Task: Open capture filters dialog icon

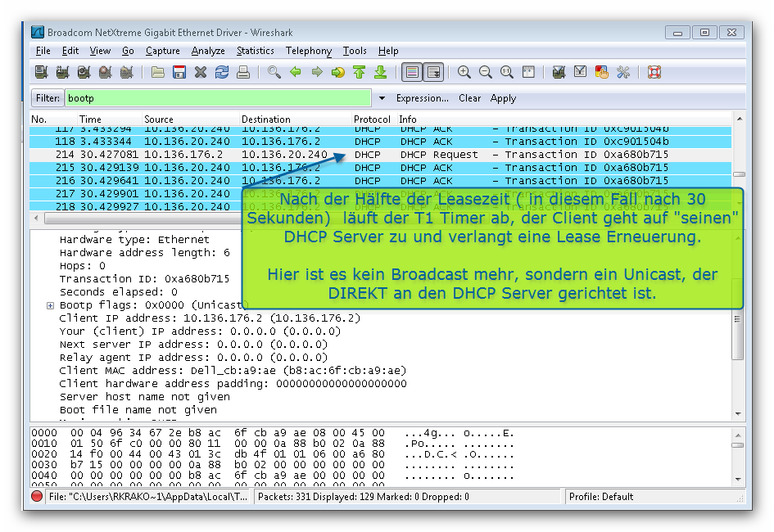Action: [x=559, y=73]
